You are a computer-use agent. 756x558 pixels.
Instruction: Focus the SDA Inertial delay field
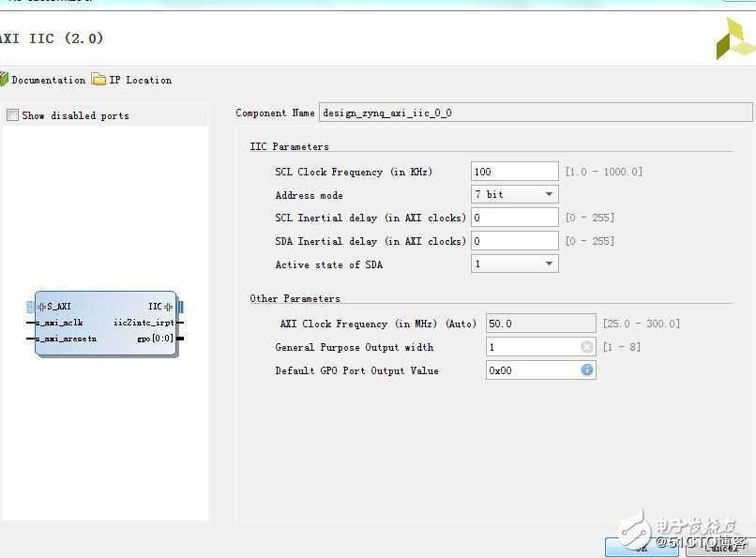coord(514,241)
